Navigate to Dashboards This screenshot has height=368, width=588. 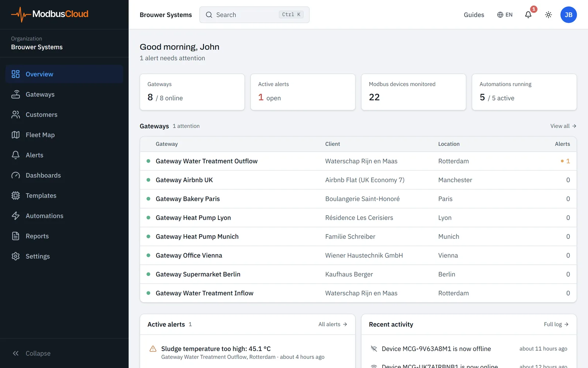tap(64, 175)
